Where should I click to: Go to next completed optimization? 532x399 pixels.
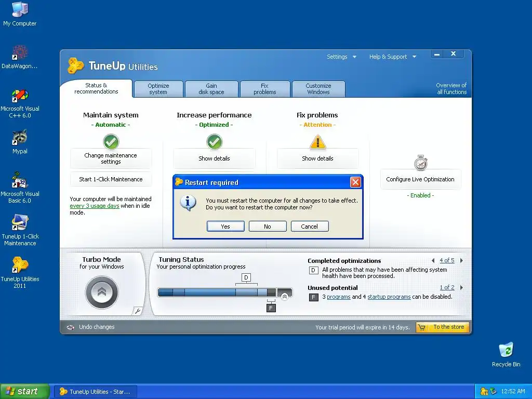(x=461, y=261)
